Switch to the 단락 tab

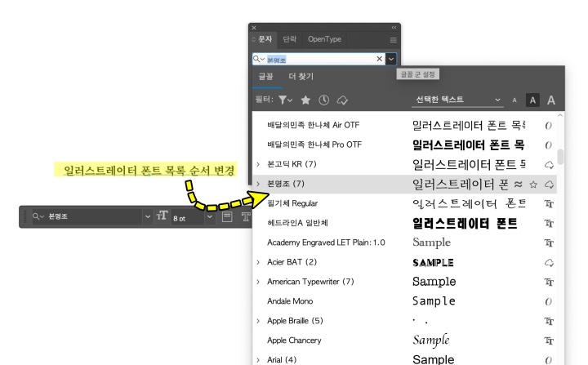289,39
